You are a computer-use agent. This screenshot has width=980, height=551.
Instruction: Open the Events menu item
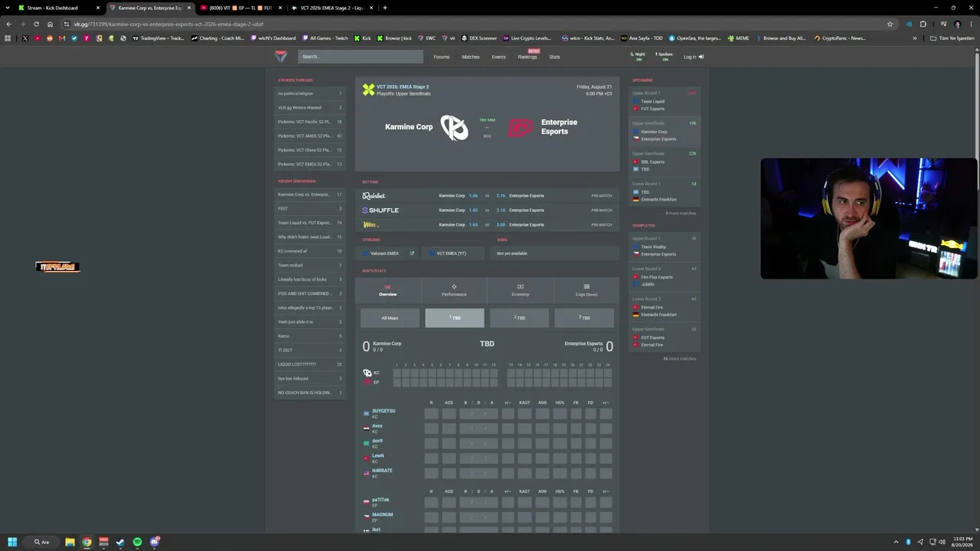pos(498,57)
